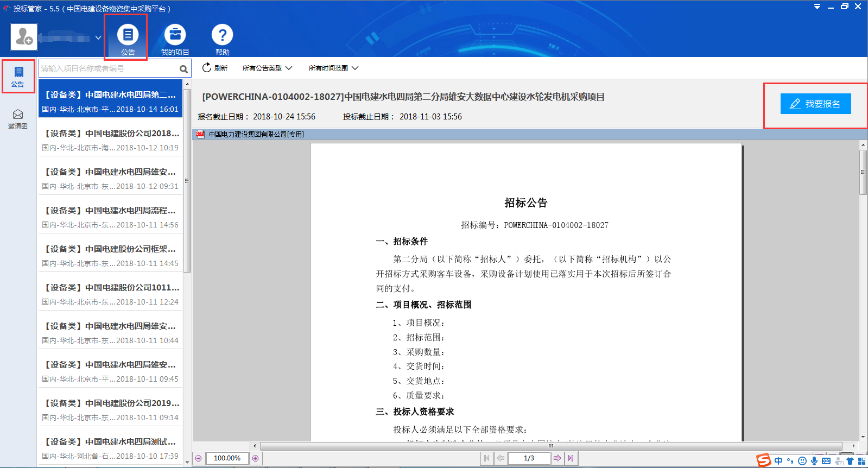Click PDF scroll-down arrow

(x=863, y=437)
